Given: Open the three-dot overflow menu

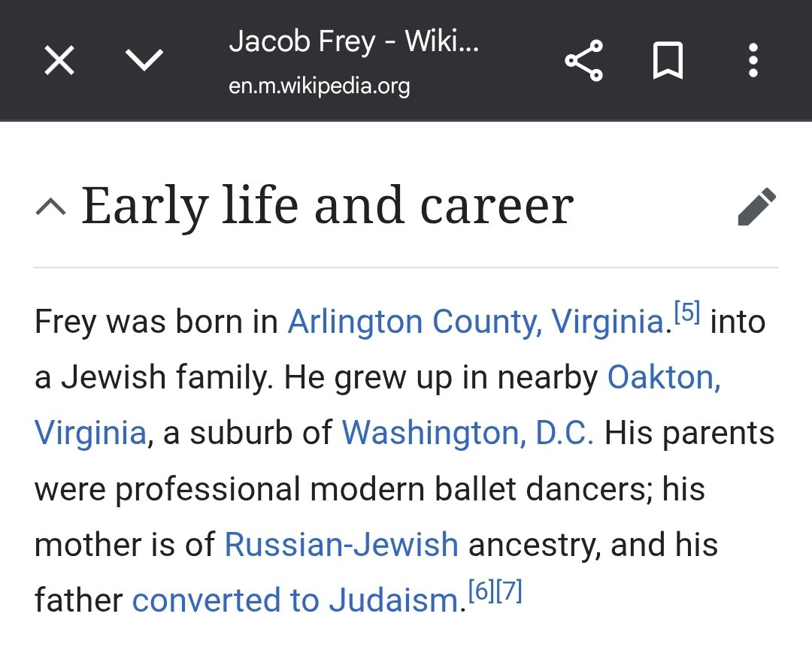Looking at the screenshot, I should (753, 60).
